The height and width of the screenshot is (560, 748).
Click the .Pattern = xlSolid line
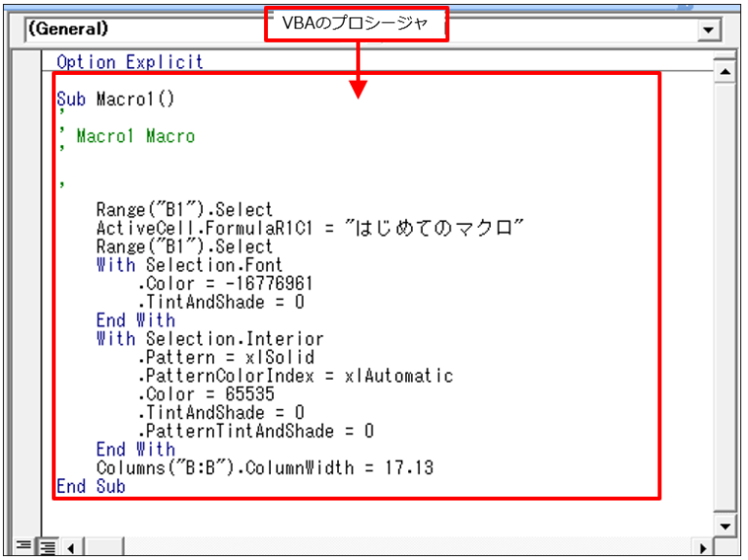pos(224,357)
